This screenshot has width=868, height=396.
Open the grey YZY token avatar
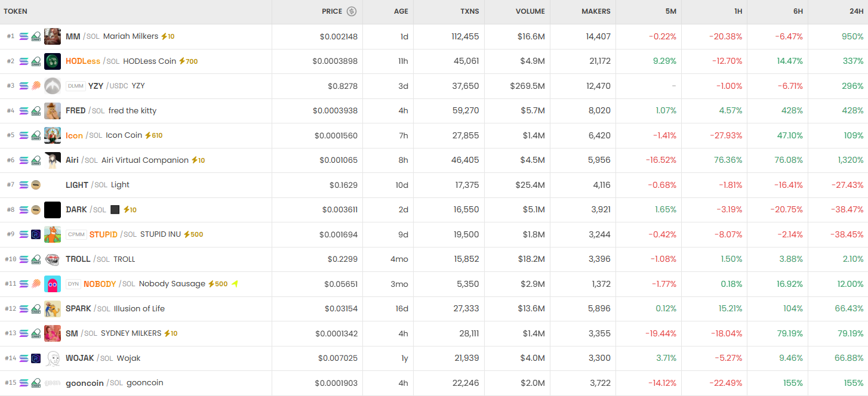click(53, 86)
